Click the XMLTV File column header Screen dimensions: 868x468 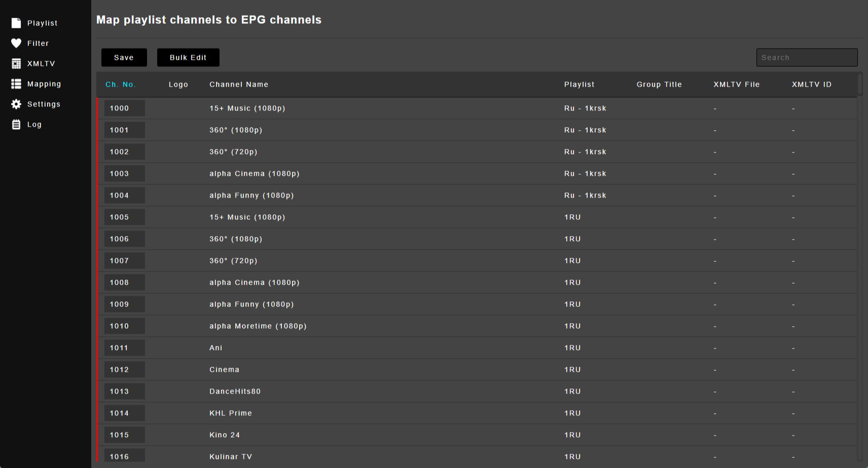736,85
